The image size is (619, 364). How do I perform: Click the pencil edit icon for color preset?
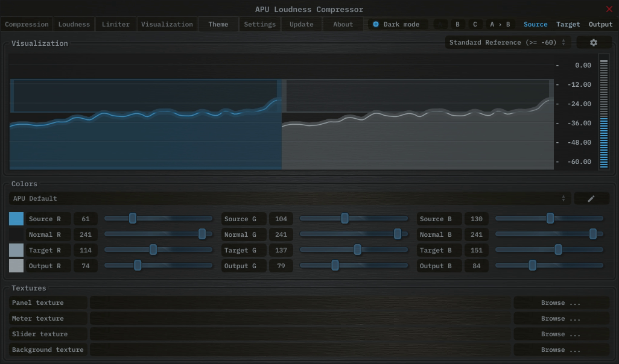591,198
